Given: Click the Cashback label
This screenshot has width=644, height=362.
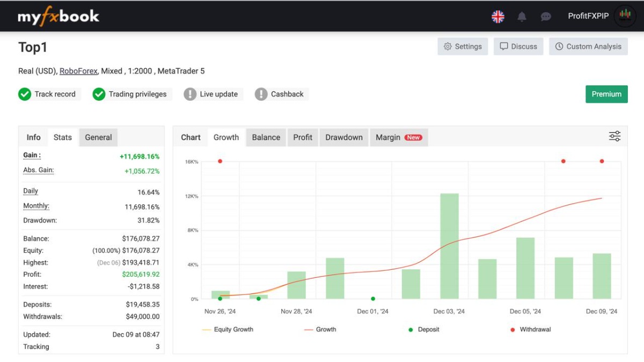Looking at the screenshot, I should coord(287,94).
